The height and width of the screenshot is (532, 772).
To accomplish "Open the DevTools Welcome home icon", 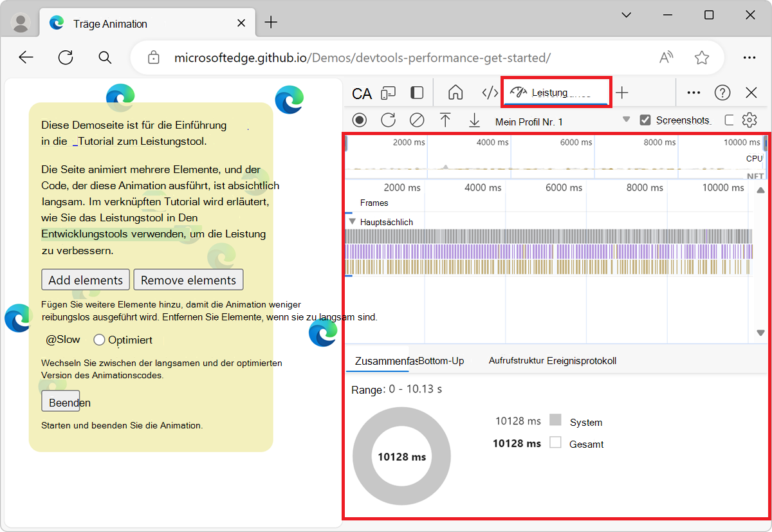I will pyautogui.click(x=455, y=93).
